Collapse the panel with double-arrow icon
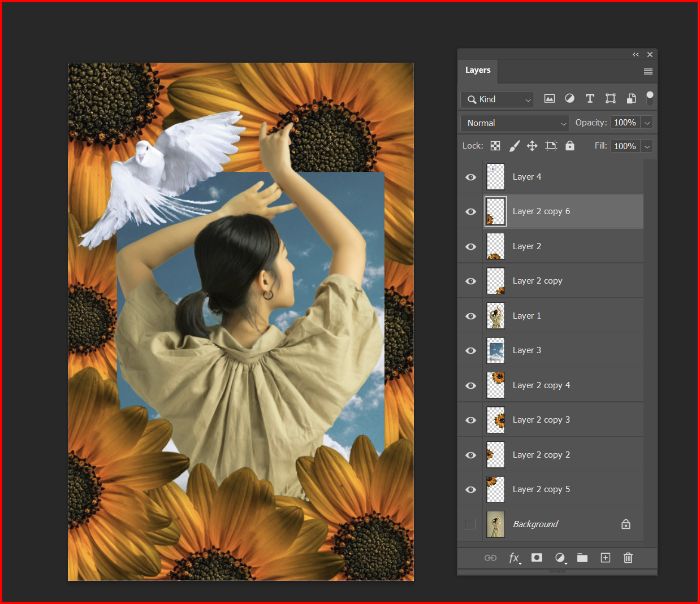This screenshot has height=604, width=700. 635,54
